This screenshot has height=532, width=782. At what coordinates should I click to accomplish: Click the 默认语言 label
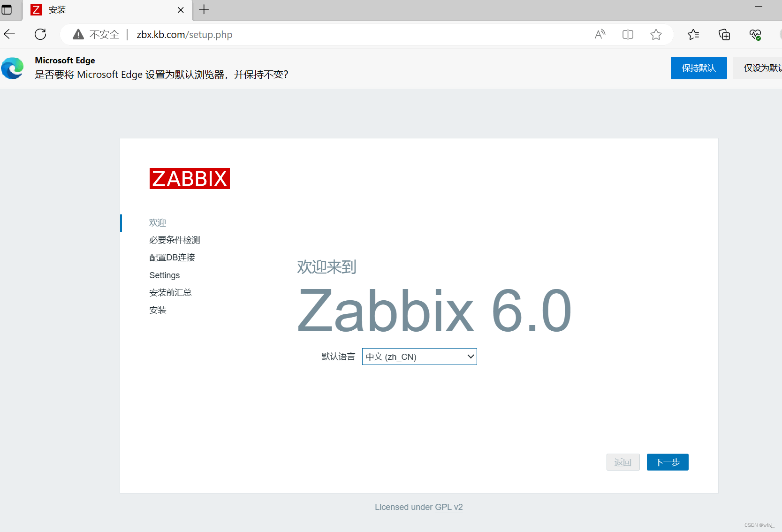pos(338,357)
